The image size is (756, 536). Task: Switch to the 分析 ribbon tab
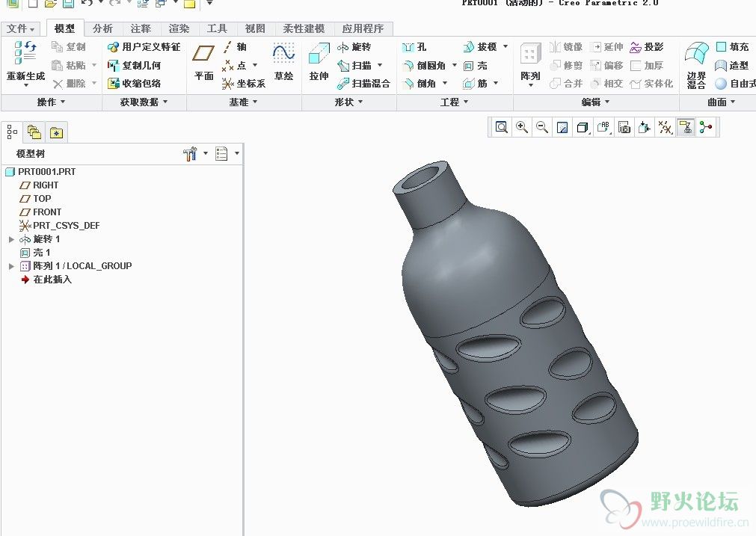click(102, 29)
